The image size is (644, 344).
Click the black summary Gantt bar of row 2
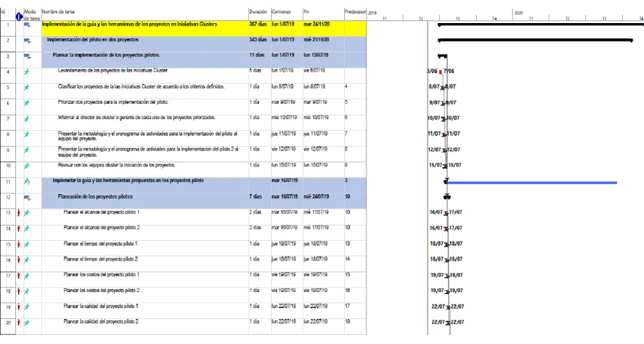pyautogui.click(x=535, y=40)
